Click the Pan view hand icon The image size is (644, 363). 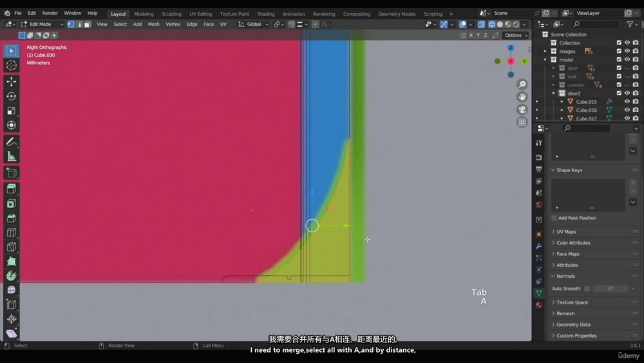pyautogui.click(x=522, y=97)
